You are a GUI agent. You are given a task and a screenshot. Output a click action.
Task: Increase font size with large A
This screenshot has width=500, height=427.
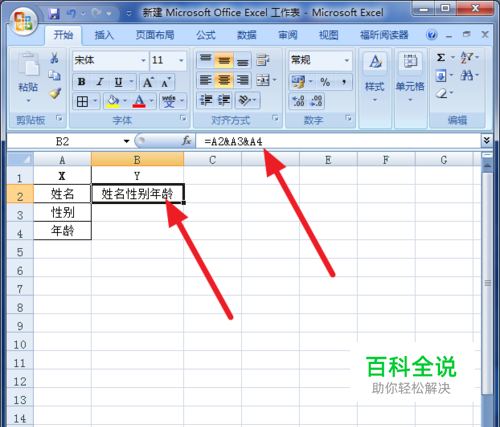[148, 82]
